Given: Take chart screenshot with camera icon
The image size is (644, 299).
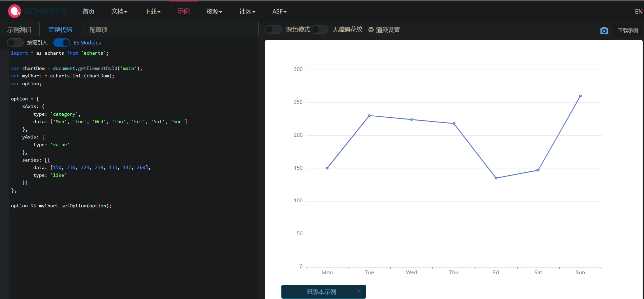Looking at the screenshot, I should pos(604,31).
